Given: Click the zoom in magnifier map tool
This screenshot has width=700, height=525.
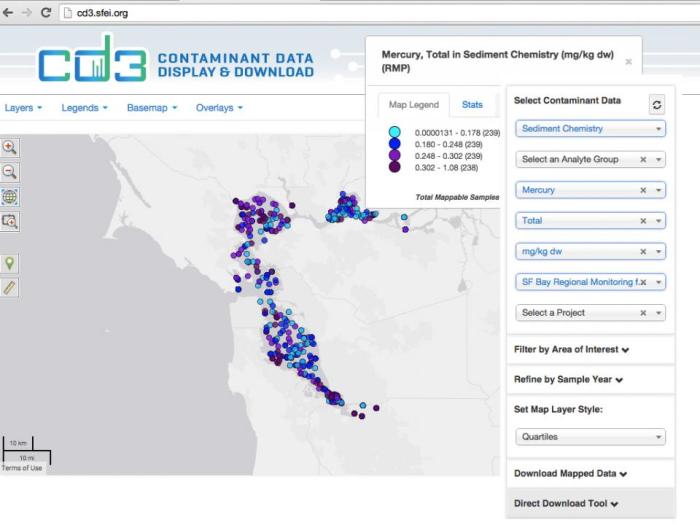Looking at the screenshot, I should click(x=9, y=147).
